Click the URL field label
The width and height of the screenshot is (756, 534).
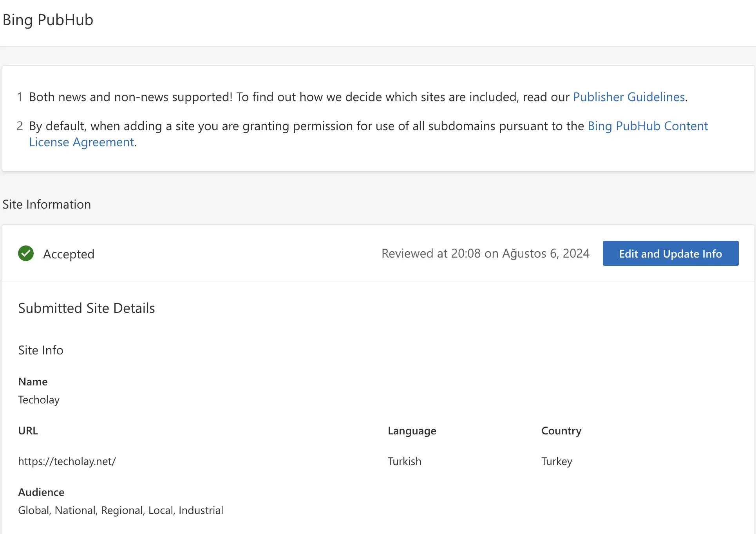[28, 430]
